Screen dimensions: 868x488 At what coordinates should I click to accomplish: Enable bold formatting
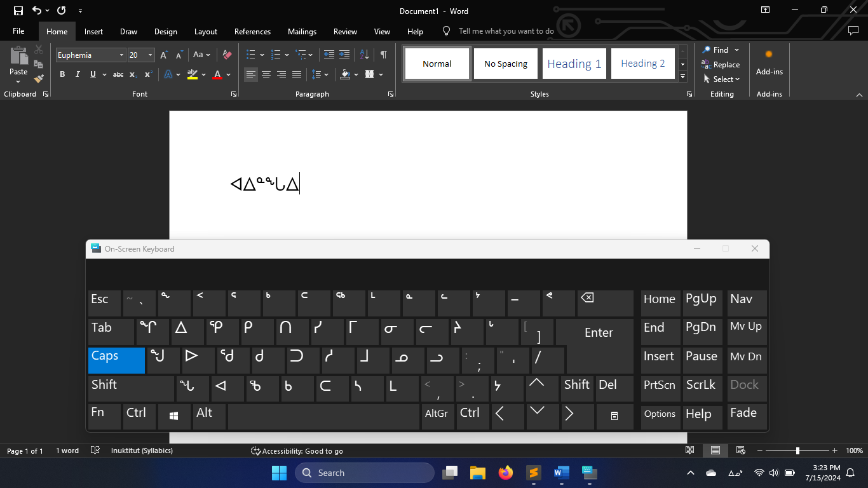tap(62, 74)
